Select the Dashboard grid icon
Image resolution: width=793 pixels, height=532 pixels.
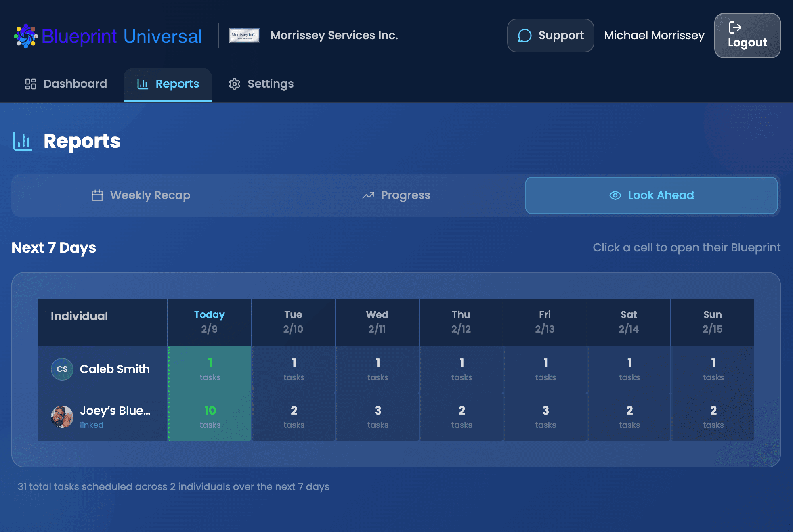point(31,84)
